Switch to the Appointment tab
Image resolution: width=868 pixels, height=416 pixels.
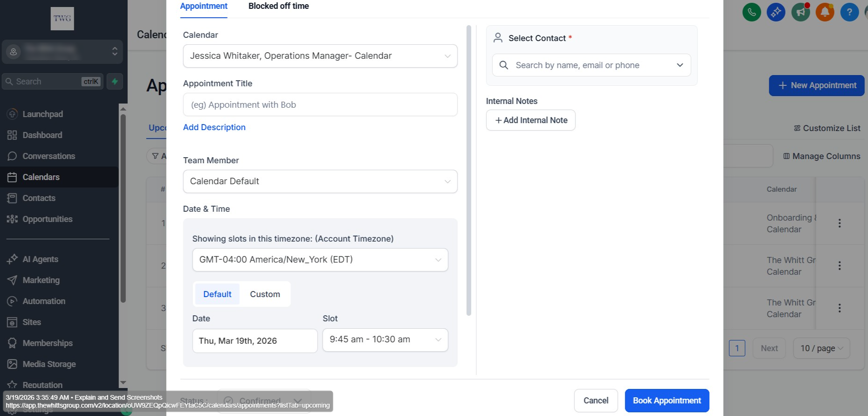(x=204, y=7)
